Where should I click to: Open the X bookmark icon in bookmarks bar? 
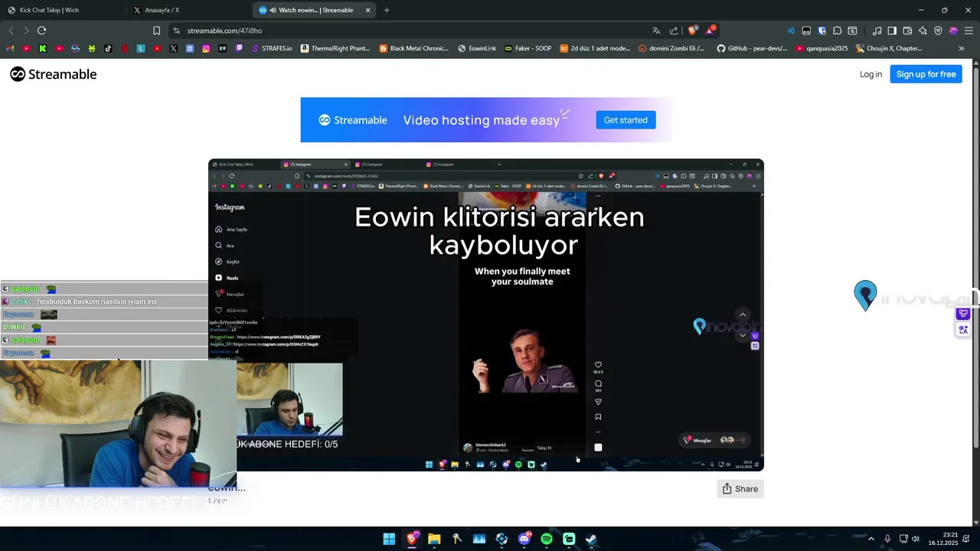[x=173, y=48]
